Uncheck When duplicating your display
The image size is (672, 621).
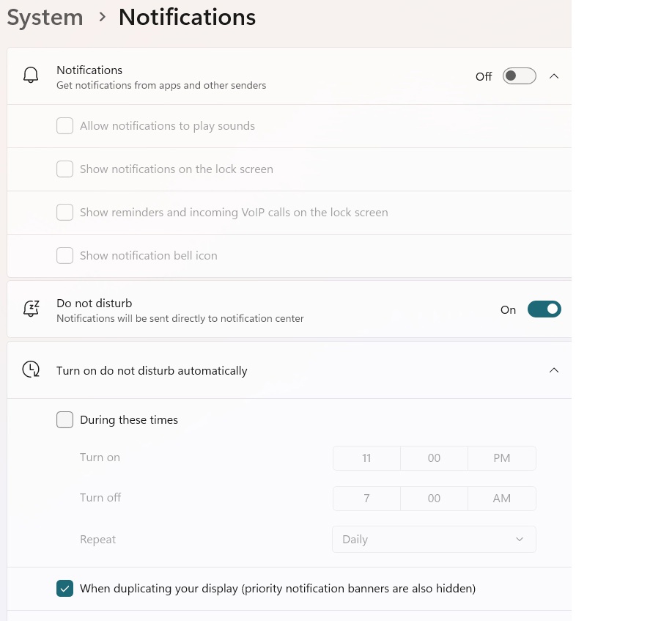click(x=64, y=588)
